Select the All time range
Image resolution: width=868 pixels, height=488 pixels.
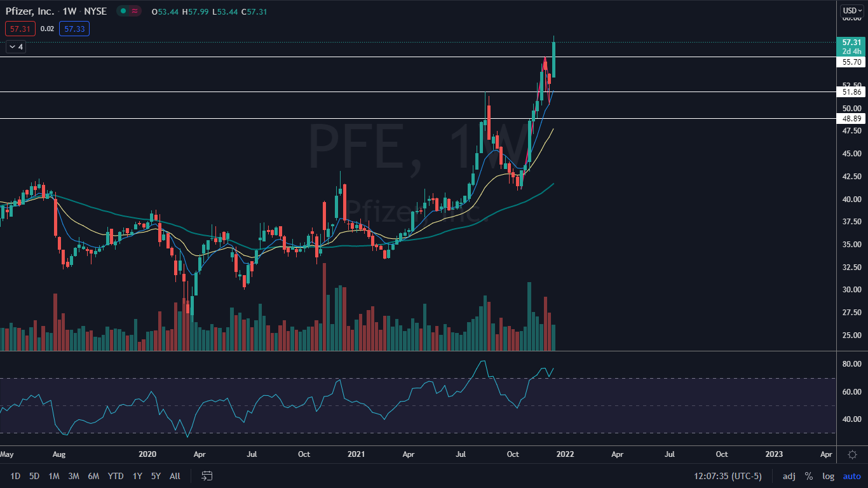[175, 476]
